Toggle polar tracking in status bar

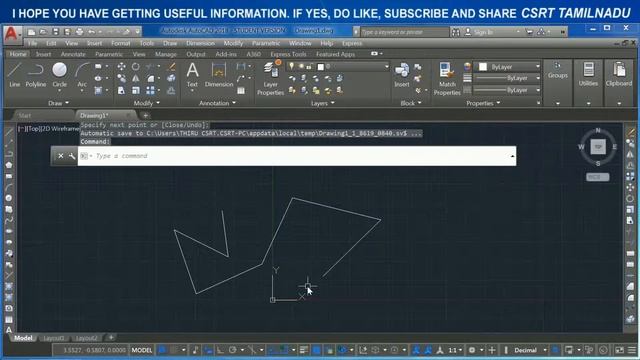click(233, 350)
